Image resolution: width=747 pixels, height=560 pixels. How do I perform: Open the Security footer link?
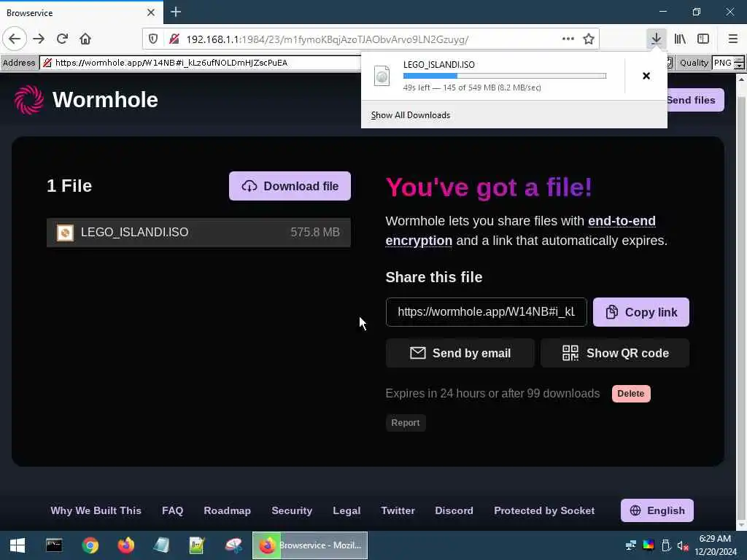click(292, 510)
